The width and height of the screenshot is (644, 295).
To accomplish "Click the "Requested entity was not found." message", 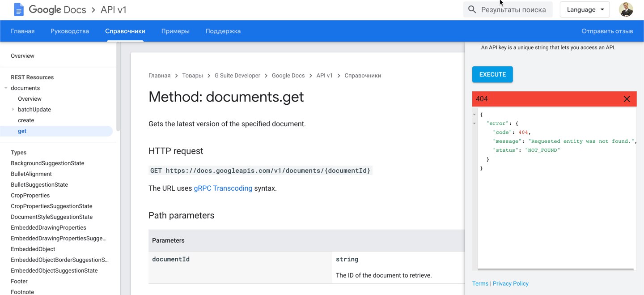I will [581, 141].
